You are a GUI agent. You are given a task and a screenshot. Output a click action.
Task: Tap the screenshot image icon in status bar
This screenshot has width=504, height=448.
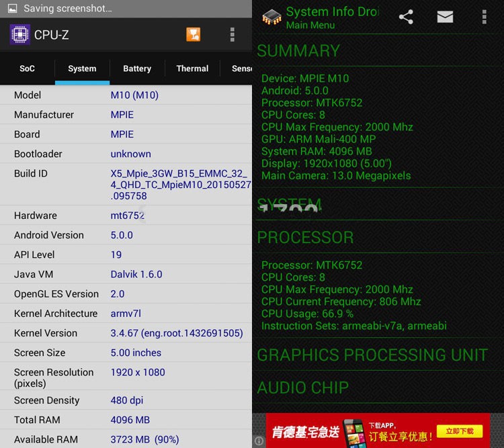(x=12, y=9)
